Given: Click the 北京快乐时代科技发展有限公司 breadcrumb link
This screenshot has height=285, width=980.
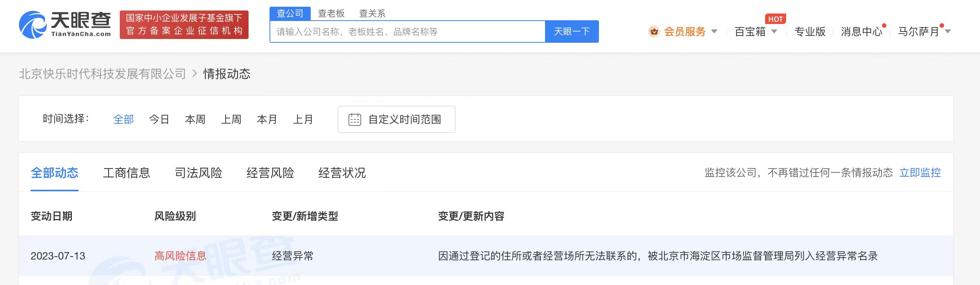Looking at the screenshot, I should click(102, 74).
